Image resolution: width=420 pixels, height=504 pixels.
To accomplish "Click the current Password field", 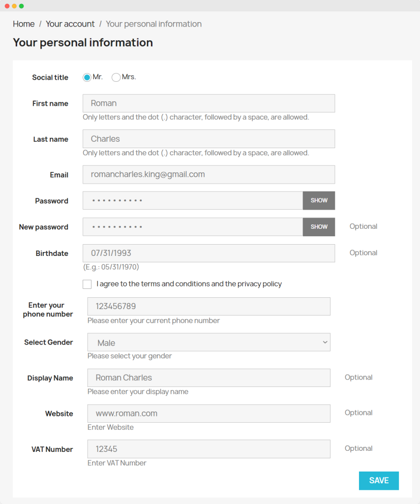I will click(x=192, y=201).
